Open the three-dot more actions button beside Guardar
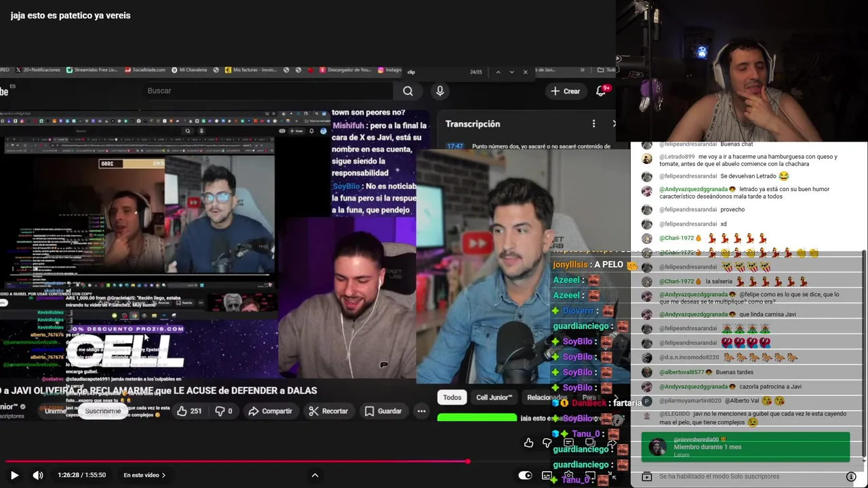 click(421, 411)
